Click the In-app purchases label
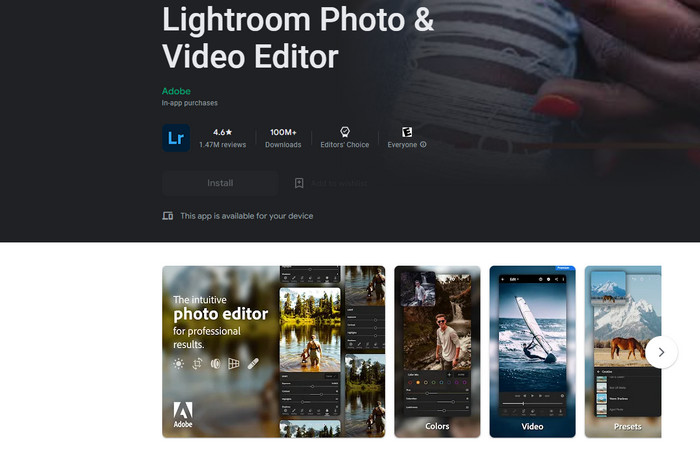 click(x=190, y=103)
